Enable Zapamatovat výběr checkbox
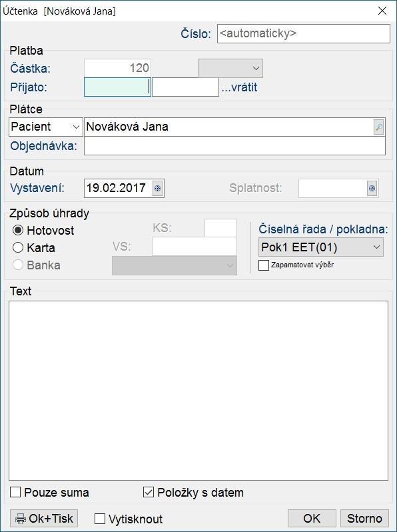This screenshot has width=397, height=532. (x=263, y=265)
